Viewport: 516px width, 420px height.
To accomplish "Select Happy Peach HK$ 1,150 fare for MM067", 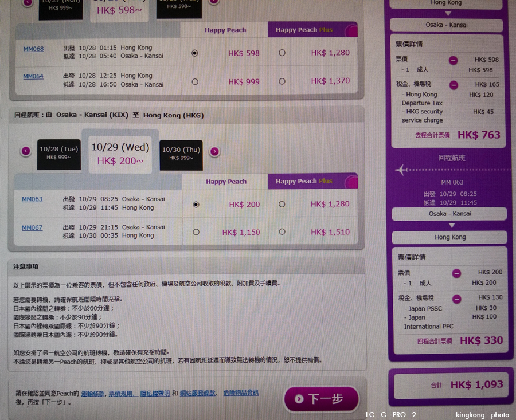I will point(196,232).
